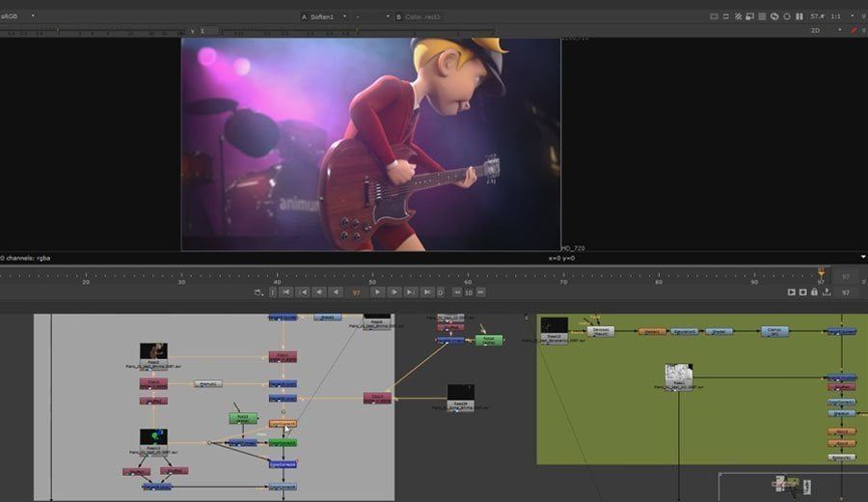
Task: Open the 2D view mode dropdown
Action: point(826,31)
